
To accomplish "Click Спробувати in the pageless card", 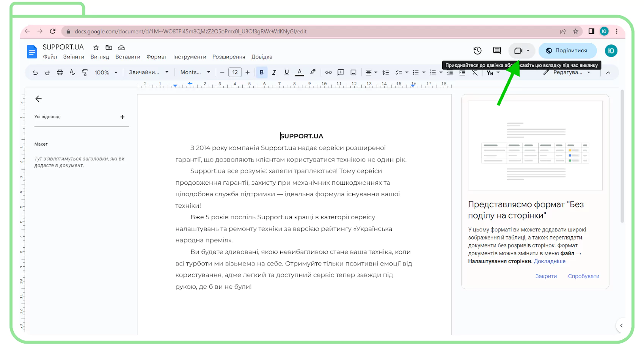I will pyautogui.click(x=584, y=276).
